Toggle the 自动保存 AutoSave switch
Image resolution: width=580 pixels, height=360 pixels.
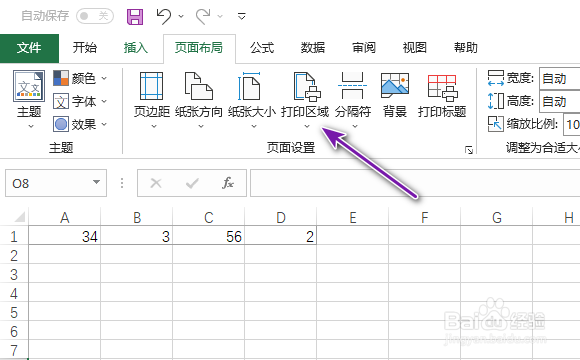point(95,16)
